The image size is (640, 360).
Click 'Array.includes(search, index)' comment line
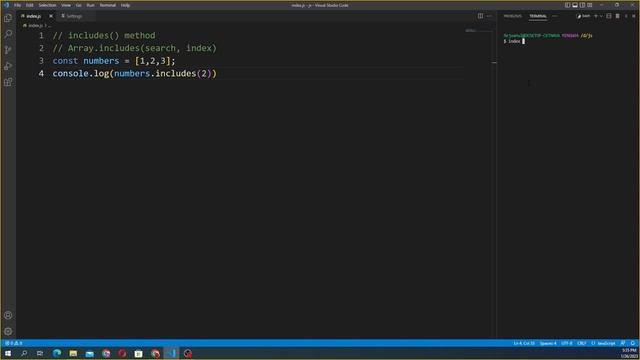135,48
